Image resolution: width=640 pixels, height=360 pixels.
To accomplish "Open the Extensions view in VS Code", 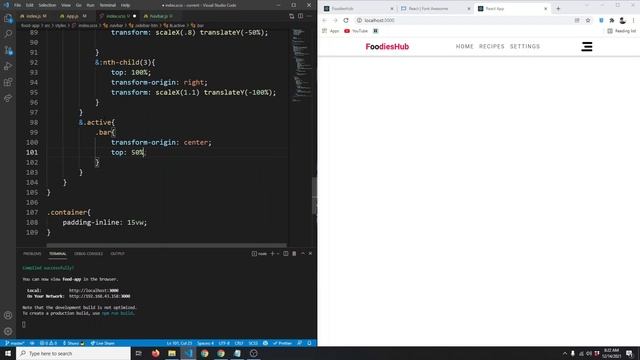I will click(x=8, y=82).
